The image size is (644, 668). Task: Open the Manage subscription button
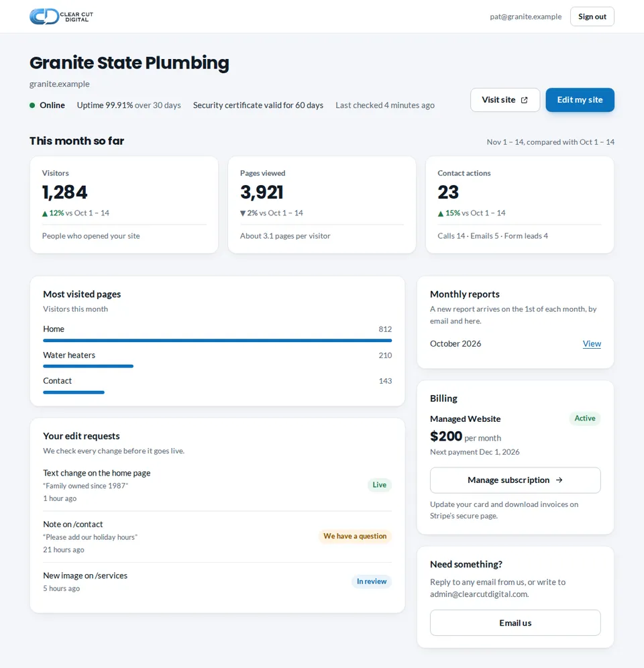click(x=515, y=480)
